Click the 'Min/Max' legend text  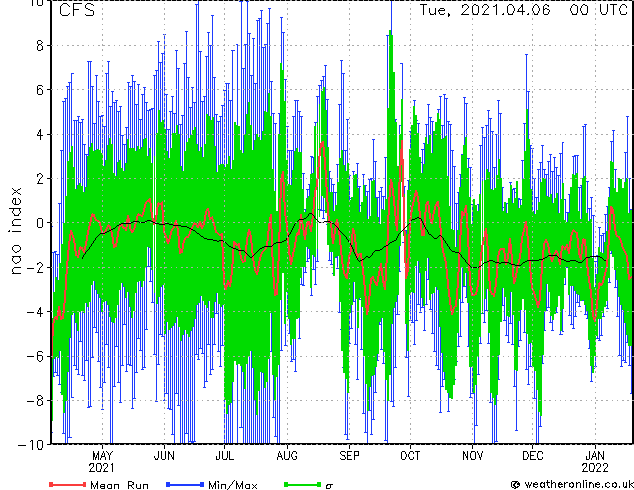coord(233,485)
